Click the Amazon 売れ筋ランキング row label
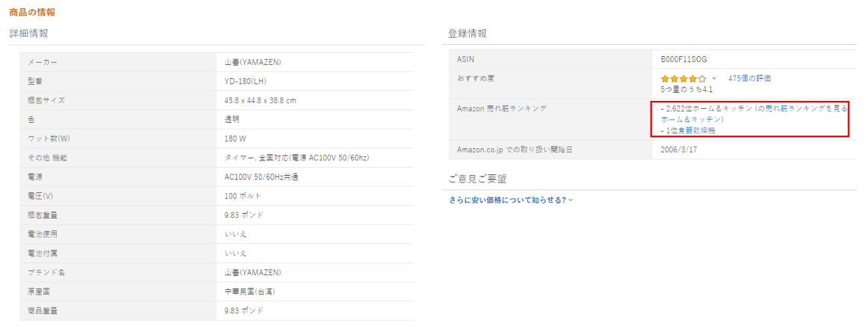The height and width of the screenshot is (328, 868). (502, 108)
